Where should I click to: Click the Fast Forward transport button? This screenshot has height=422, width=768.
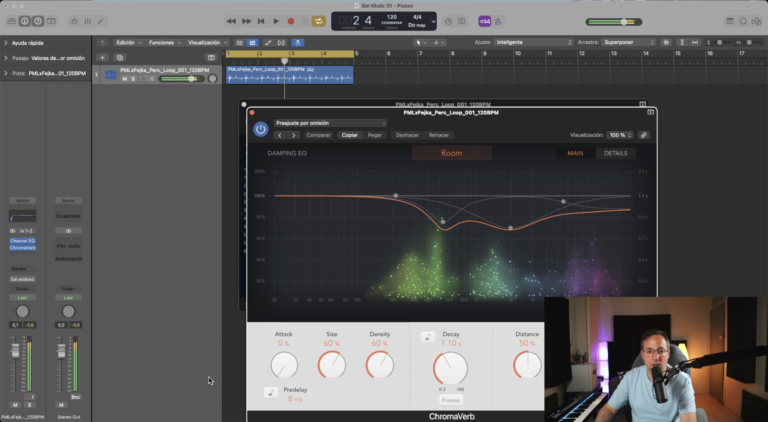pos(246,22)
